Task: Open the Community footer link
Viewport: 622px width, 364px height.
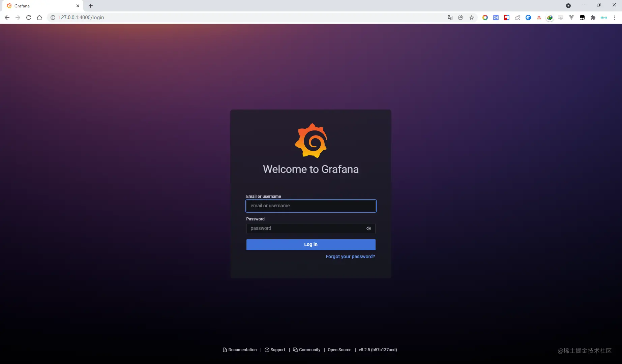Action: pos(307,350)
